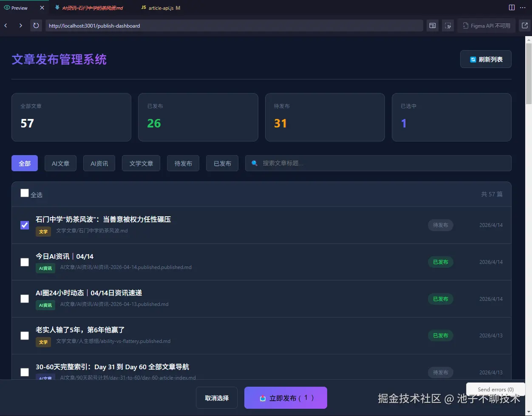This screenshot has width=532, height=416.
Task: Click the 待发布 status pill on first article
Action: 440,225
